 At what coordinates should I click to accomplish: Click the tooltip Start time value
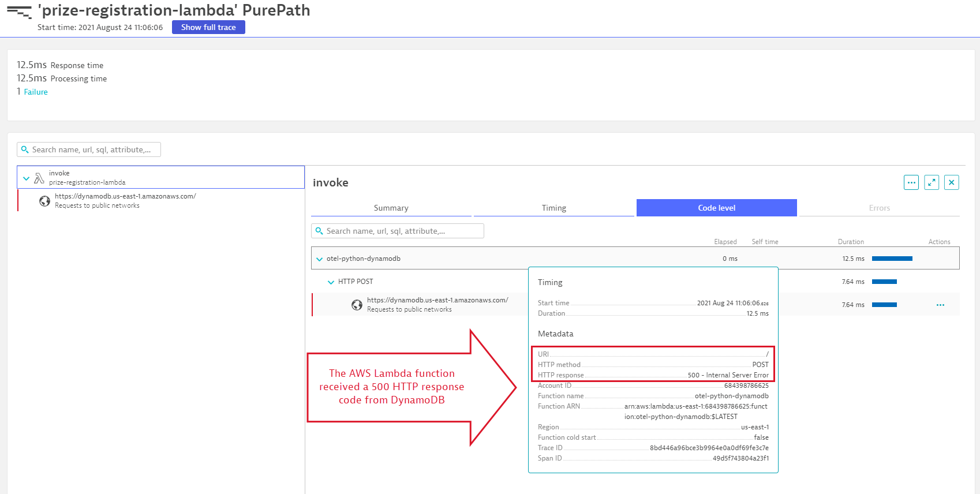point(733,303)
